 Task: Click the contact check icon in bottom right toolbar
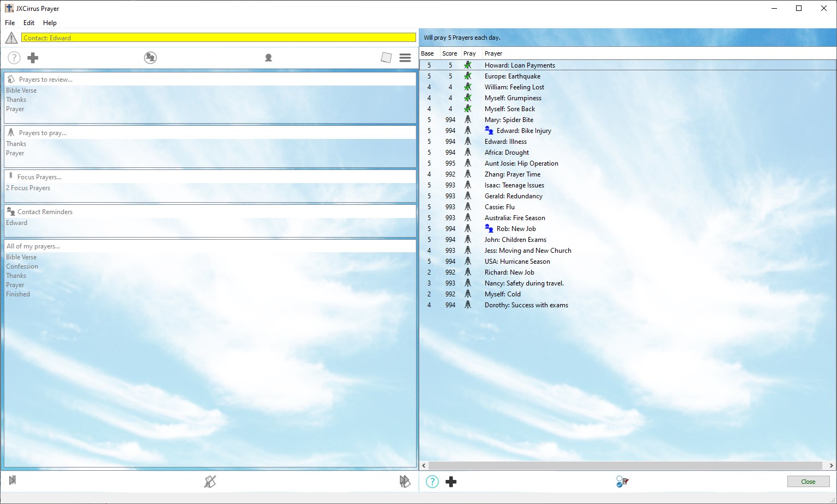(x=622, y=482)
